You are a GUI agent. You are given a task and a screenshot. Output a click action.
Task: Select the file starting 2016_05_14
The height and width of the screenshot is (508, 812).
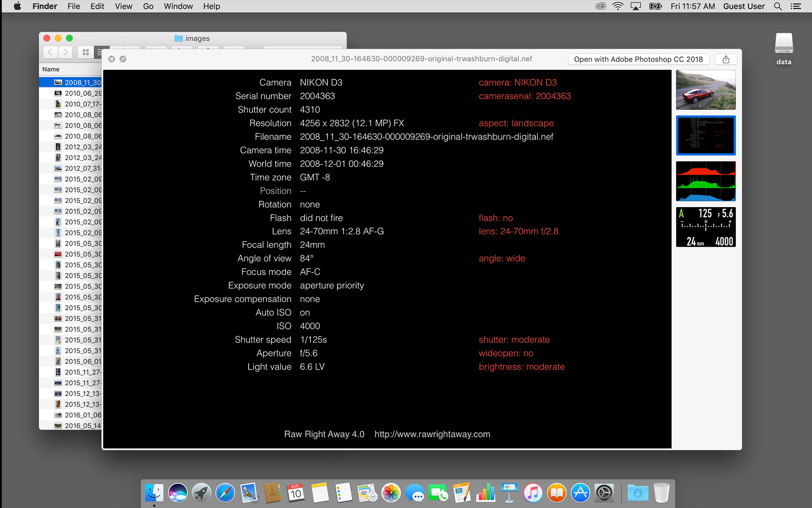coord(71,425)
